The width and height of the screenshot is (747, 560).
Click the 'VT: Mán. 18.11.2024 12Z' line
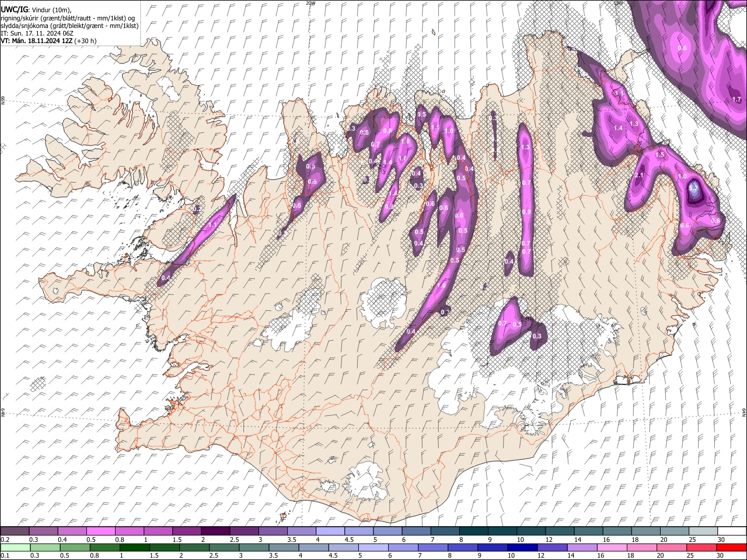click(x=37, y=41)
